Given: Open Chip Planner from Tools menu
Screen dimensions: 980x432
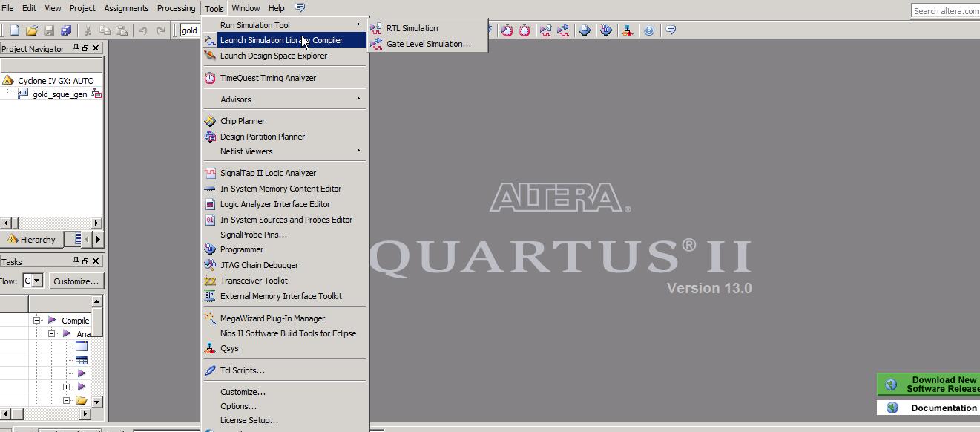Looking at the screenshot, I should [x=285, y=121].
